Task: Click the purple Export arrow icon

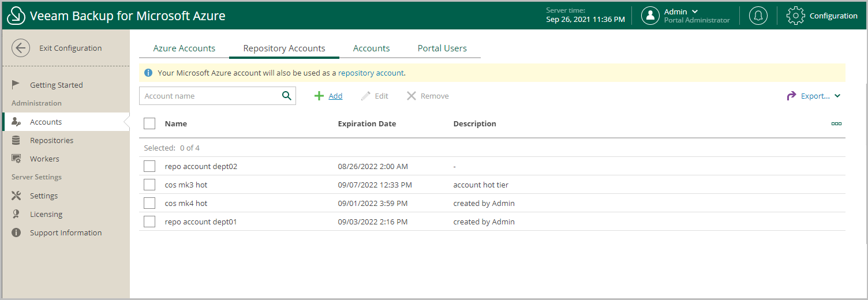Action: pos(791,96)
